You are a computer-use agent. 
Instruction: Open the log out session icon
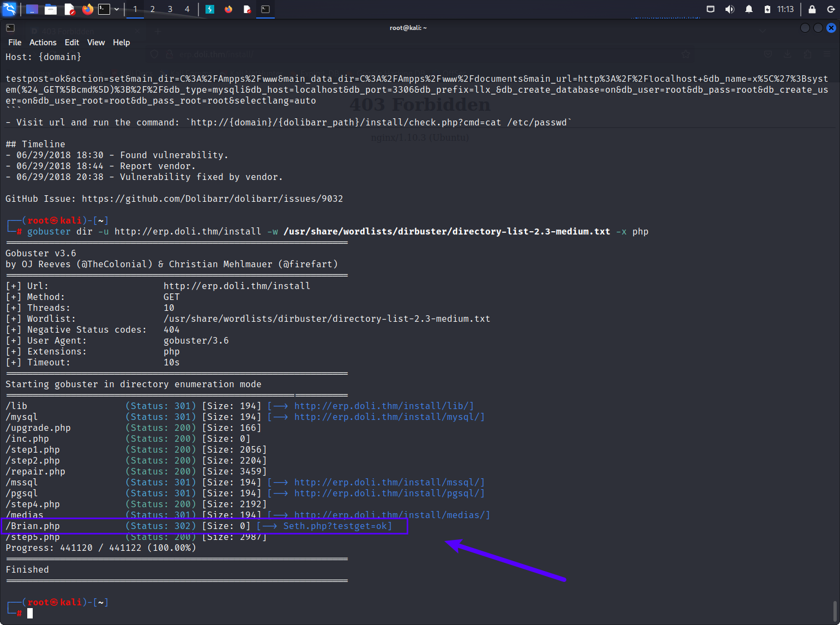click(831, 9)
